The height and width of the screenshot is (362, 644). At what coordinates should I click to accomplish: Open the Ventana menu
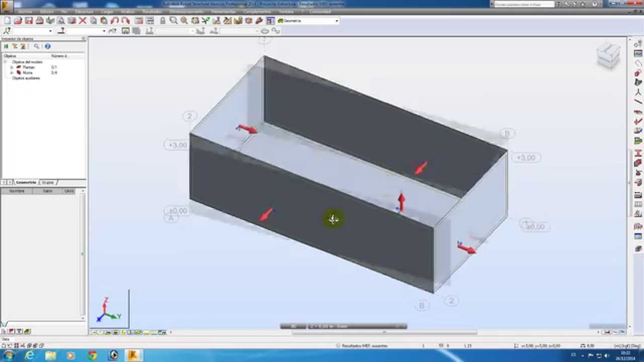tap(286, 12)
